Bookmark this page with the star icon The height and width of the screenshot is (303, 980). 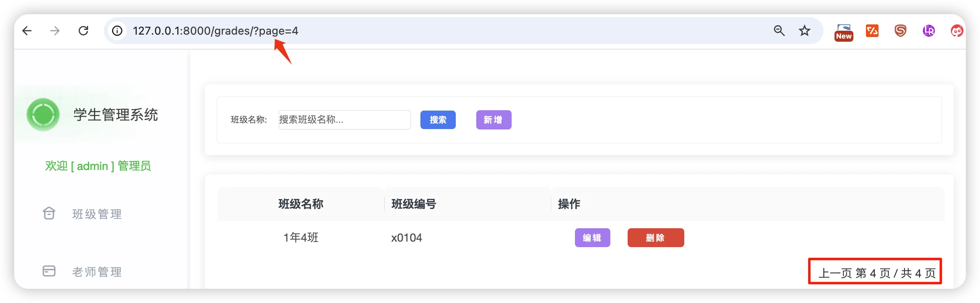[805, 31]
